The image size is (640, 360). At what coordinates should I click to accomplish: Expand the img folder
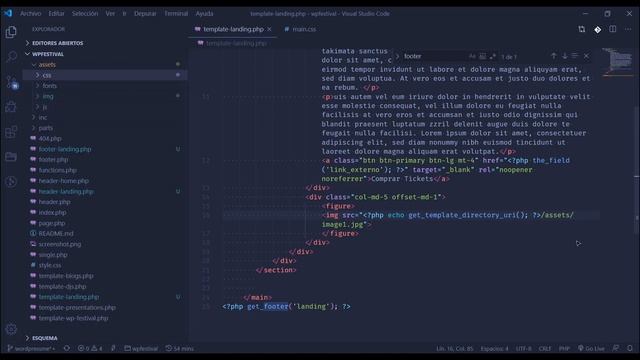click(48, 96)
